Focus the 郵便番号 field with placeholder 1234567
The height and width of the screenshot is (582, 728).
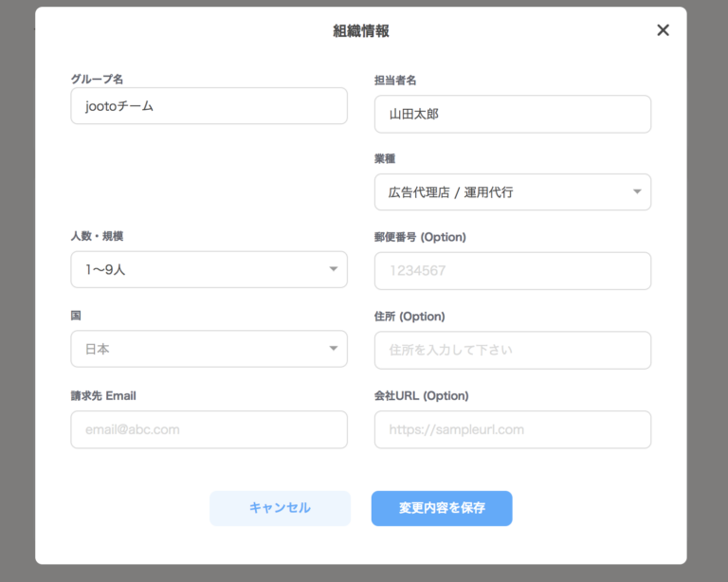(x=512, y=271)
